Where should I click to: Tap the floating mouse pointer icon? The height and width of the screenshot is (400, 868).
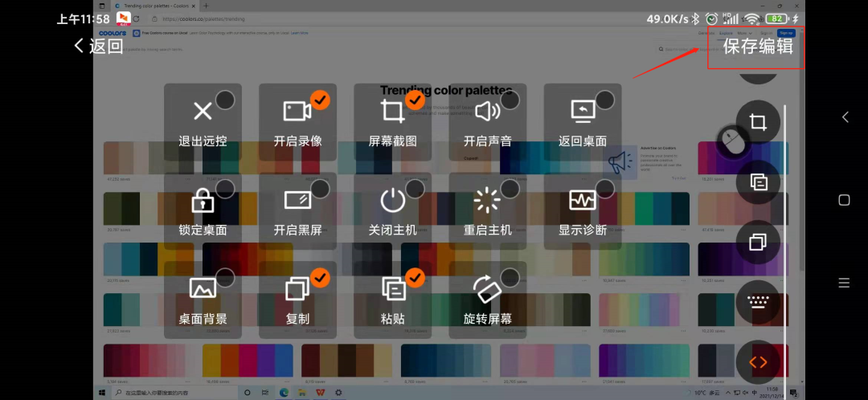(x=733, y=143)
